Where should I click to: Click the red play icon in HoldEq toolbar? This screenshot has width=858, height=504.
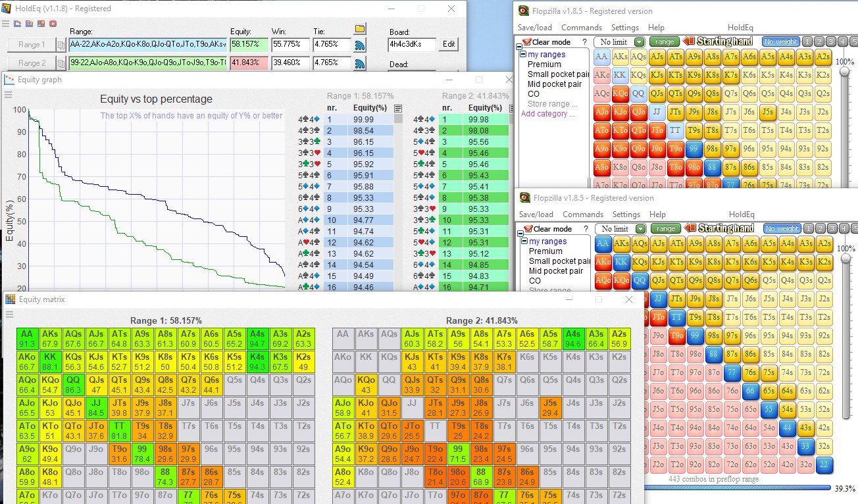point(53,24)
